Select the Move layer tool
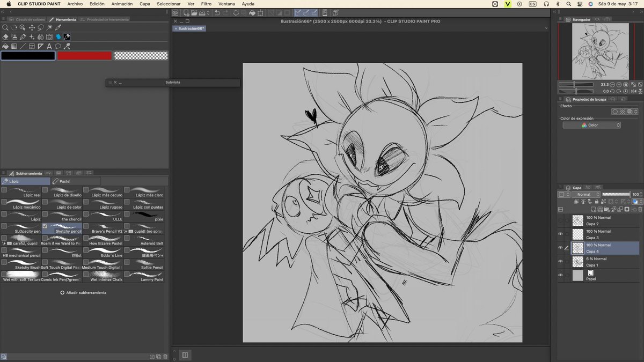 pyautogui.click(x=32, y=27)
